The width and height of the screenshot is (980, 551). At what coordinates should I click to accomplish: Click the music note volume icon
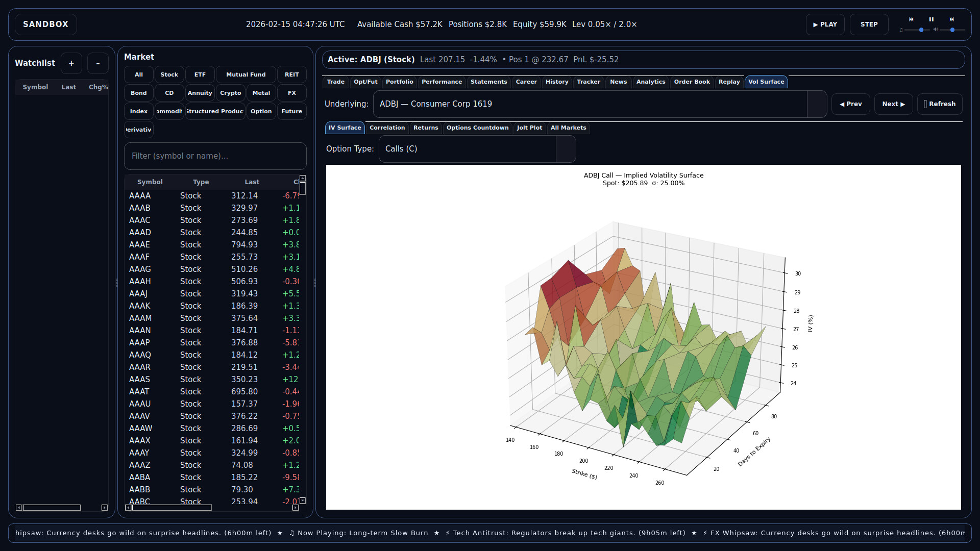(x=901, y=30)
